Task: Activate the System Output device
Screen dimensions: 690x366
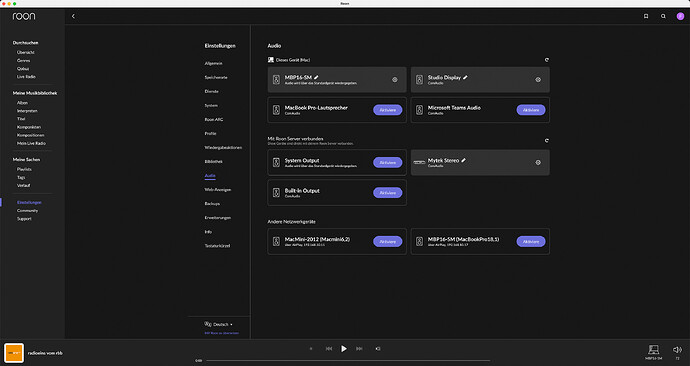Action: coord(388,162)
